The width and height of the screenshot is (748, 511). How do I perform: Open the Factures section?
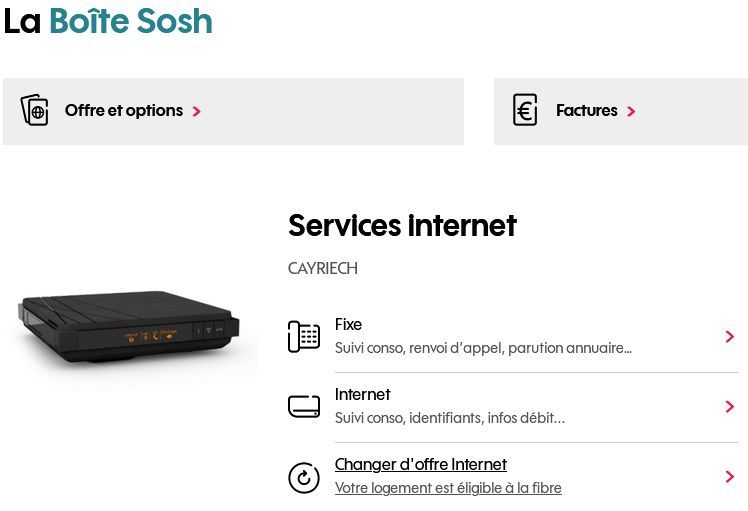click(x=621, y=111)
